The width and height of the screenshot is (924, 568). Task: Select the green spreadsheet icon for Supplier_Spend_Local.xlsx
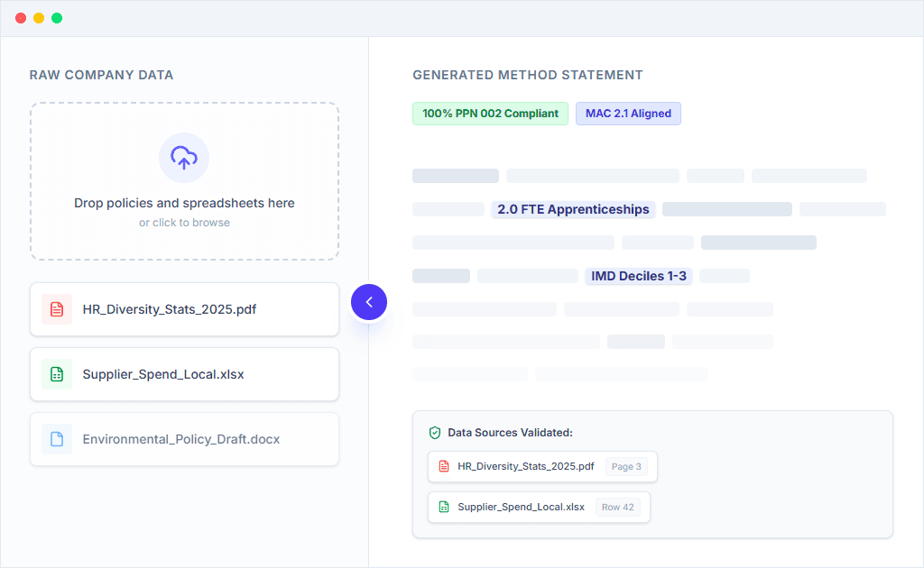[x=56, y=374]
